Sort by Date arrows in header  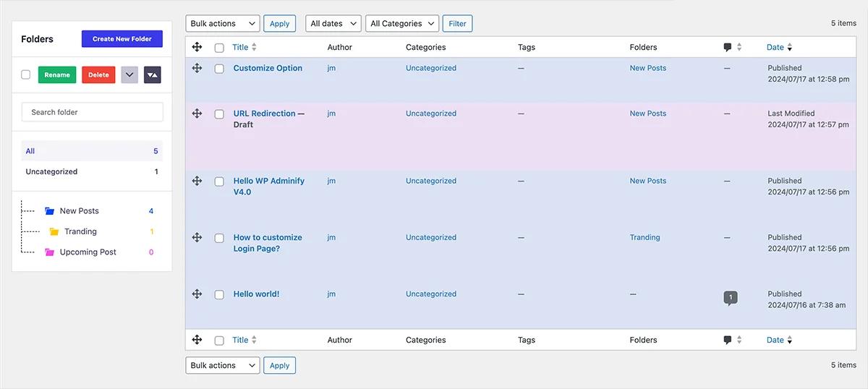[x=789, y=47]
